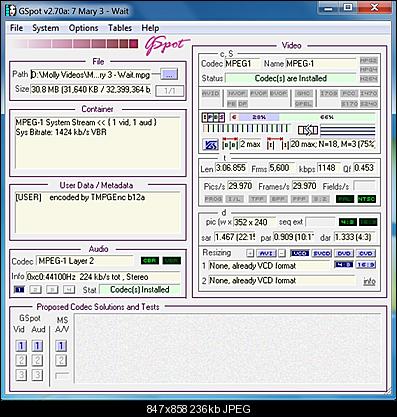Select the AVI resizing target button
This screenshot has height=417, width=397.
coord(266,253)
